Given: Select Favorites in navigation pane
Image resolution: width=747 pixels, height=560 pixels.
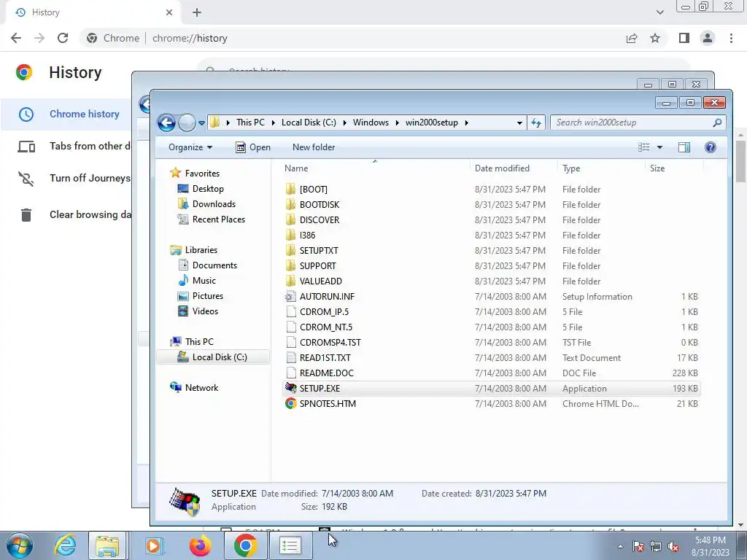Looking at the screenshot, I should (202, 174).
